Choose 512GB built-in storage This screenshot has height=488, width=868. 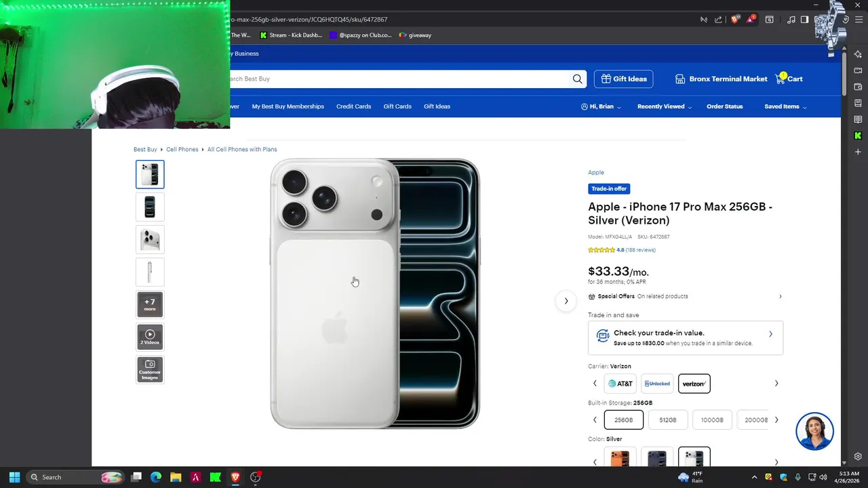coord(668,420)
